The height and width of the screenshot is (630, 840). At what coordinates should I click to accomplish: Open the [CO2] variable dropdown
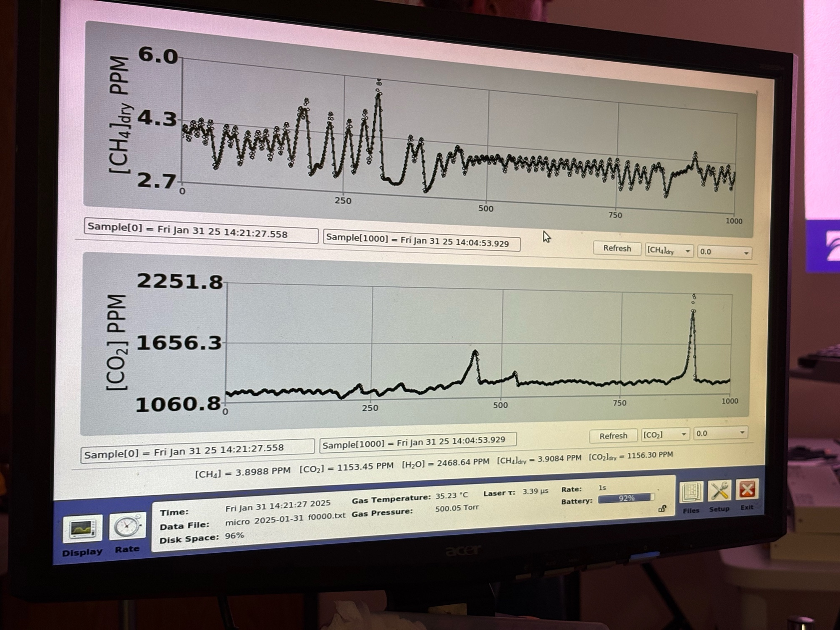click(665, 435)
